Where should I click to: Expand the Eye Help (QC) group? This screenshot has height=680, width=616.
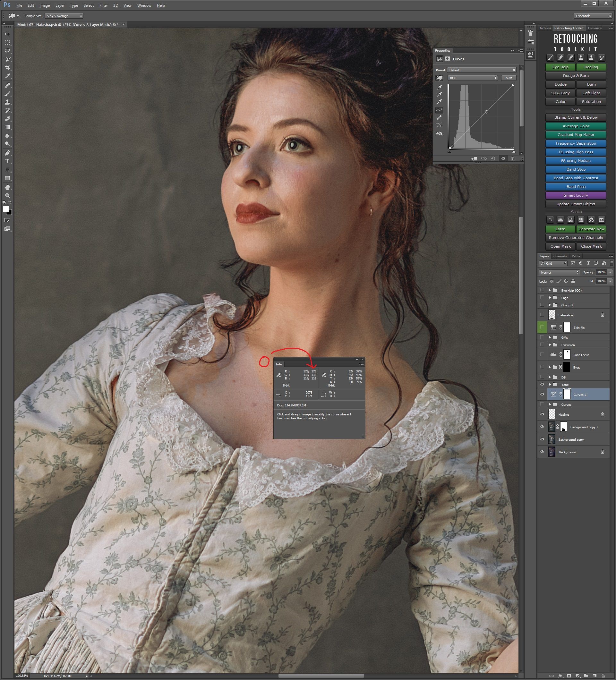pos(550,290)
